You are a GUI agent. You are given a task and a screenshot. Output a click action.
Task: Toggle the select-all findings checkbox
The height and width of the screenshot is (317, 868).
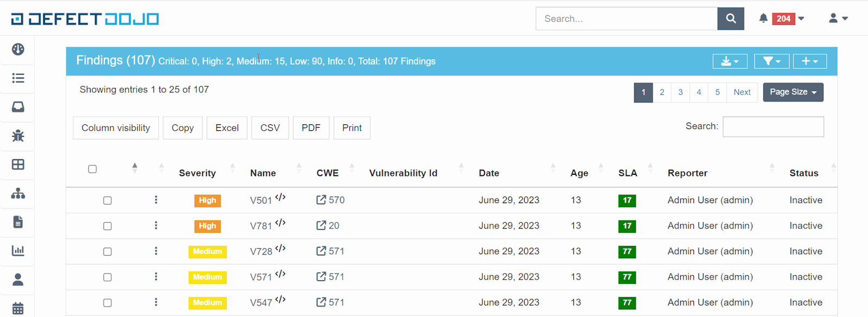point(92,169)
